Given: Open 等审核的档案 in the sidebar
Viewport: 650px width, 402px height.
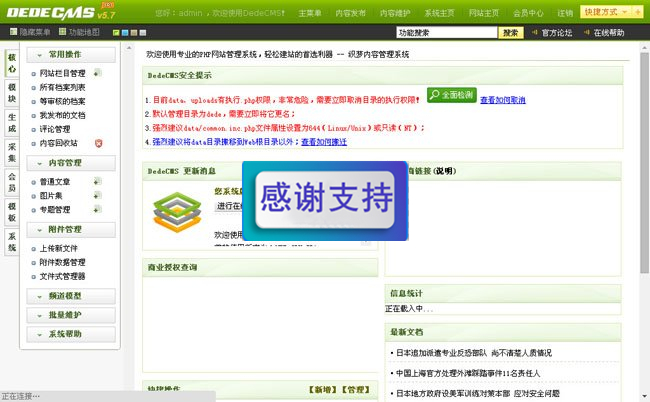Looking at the screenshot, I should pyautogui.click(x=63, y=102).
